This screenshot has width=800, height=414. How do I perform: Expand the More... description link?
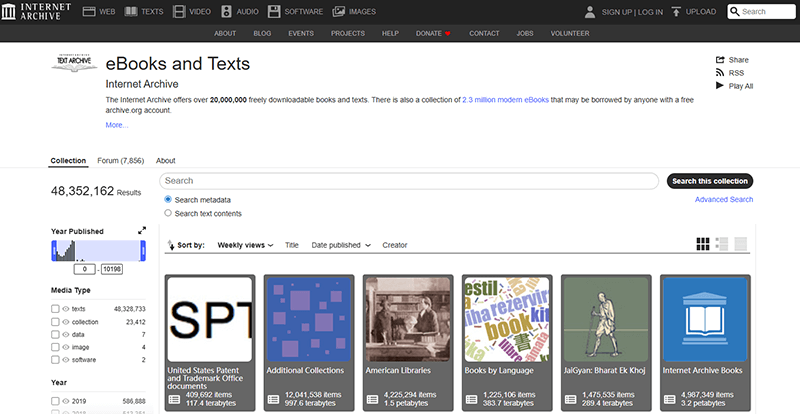117,125
